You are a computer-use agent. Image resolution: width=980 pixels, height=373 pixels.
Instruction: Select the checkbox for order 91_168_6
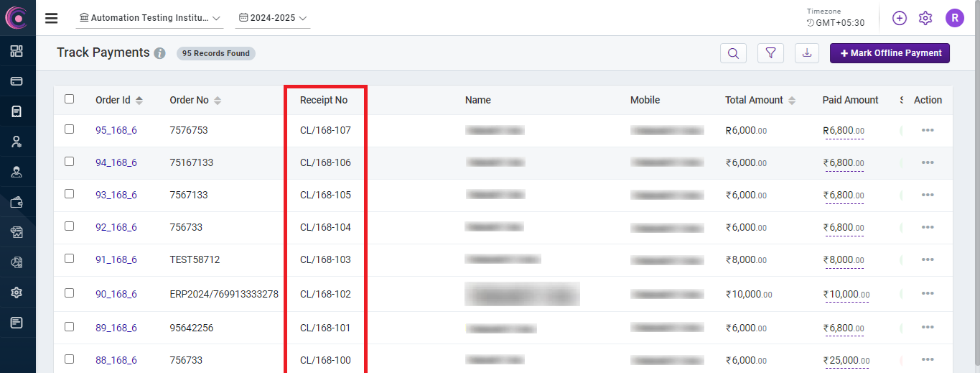(70, 259)
